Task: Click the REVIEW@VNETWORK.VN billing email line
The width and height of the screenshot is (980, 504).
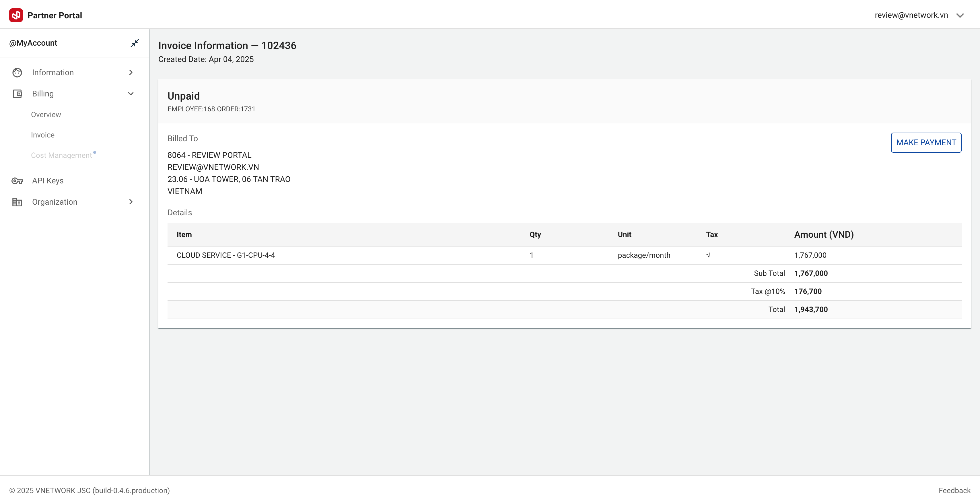Action: [x=213, y=167]
